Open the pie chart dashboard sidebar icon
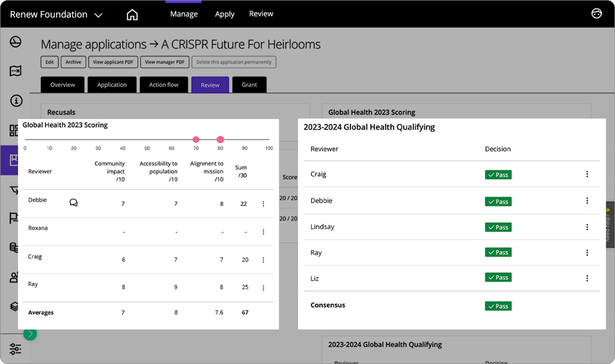 [x=15, y=42]
